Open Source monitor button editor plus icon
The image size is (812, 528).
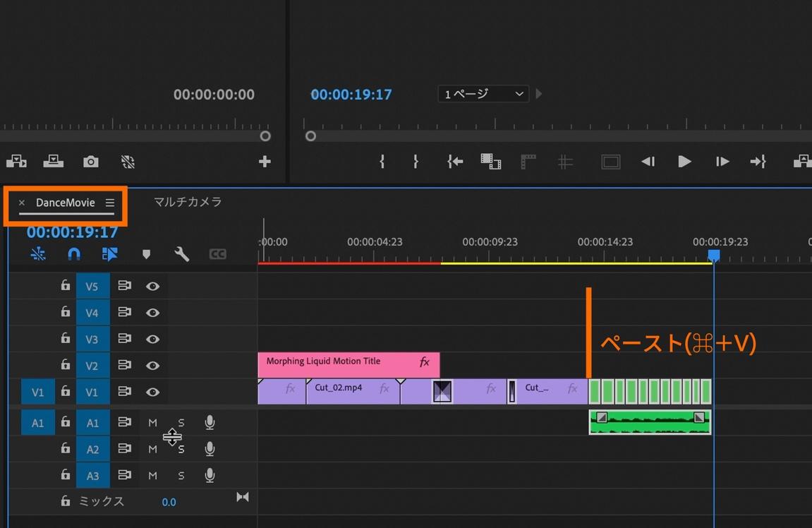pyautogui.click(x=265, y=162)
